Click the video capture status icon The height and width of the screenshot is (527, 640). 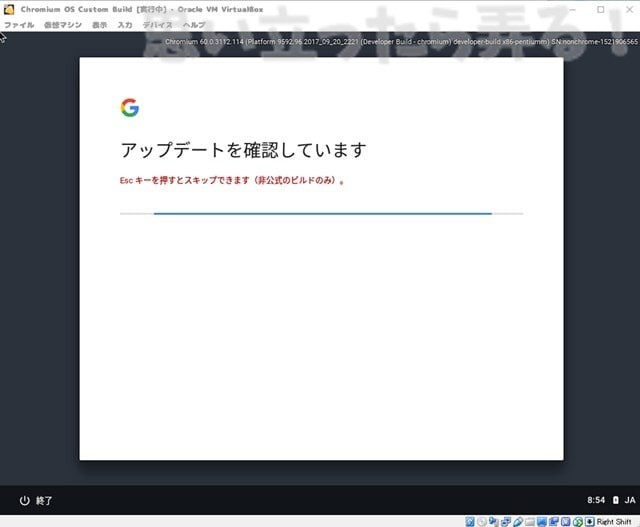coord(554,521)
